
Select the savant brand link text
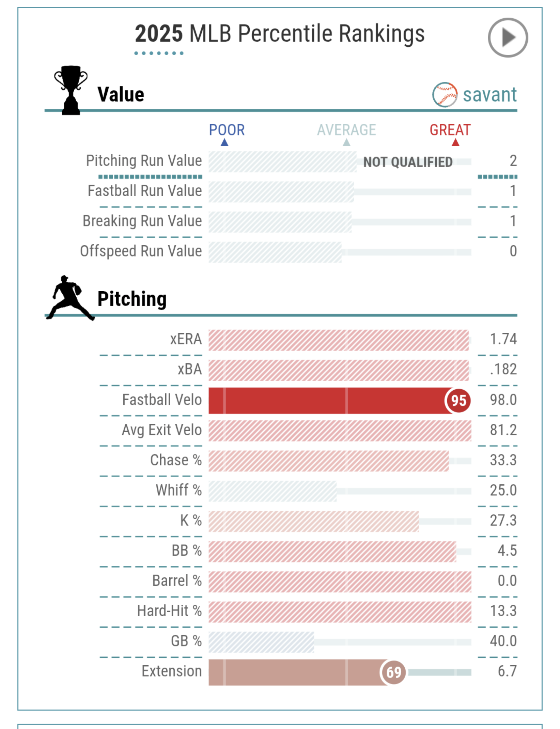(x=489, y=95)
